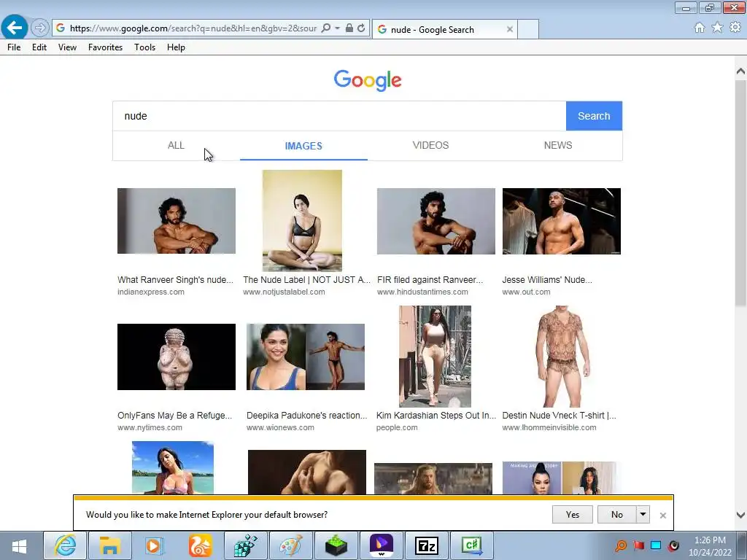Screen dimensions: 747x560
Task: Dismiss the default browser notification bar
Action: point(662,516)
